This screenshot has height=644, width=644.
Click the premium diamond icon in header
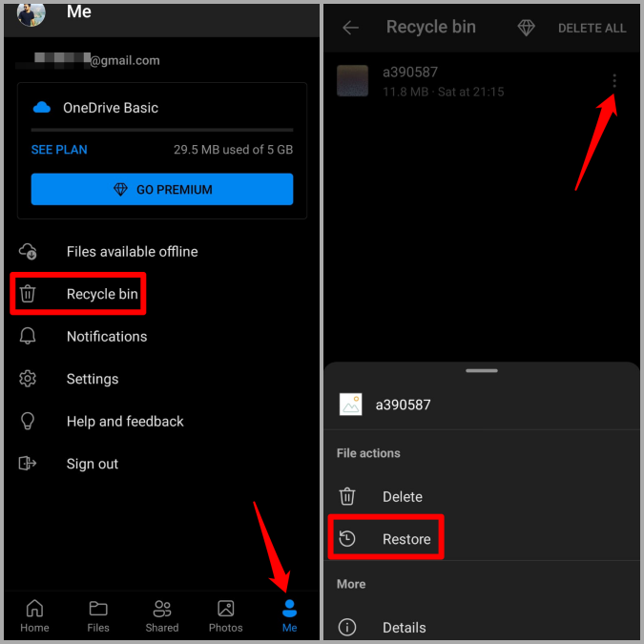click(x=526, y=28)
